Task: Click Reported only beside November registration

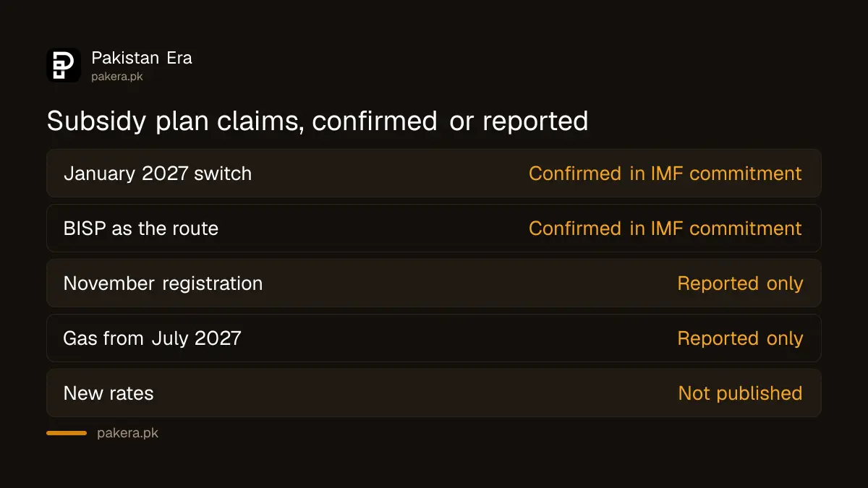Action: point(740,283)
